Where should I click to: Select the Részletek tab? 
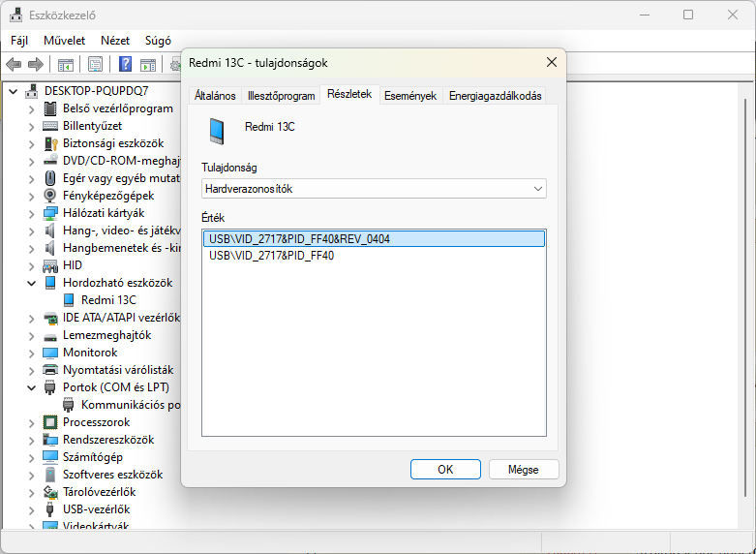point(349,94)
